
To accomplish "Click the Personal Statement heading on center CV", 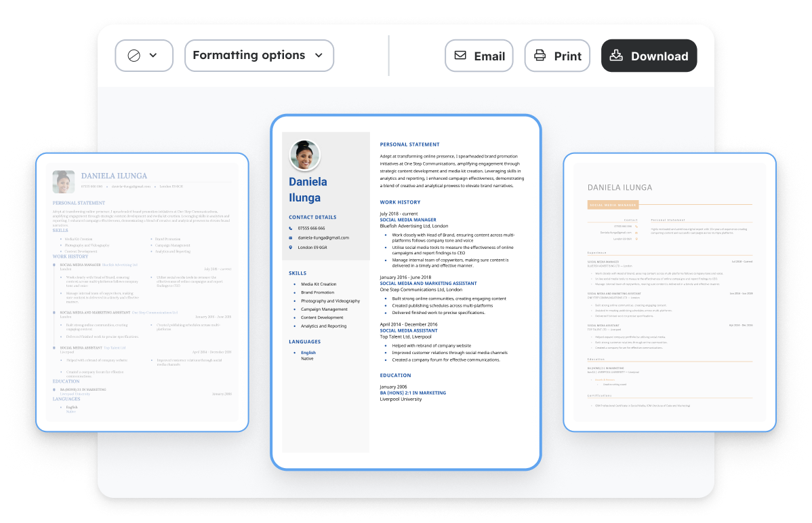I will click(x=409, y=144).
